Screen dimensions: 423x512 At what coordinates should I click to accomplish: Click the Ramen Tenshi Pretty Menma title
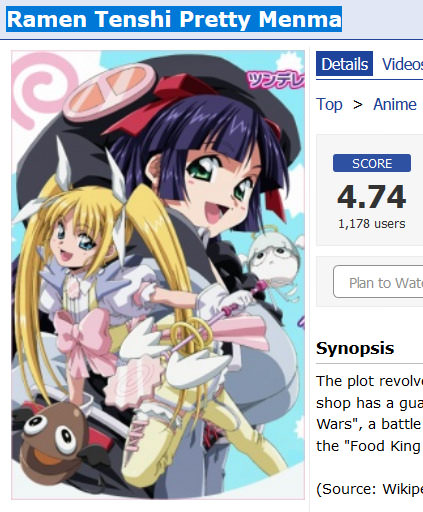click(x=174, y=19)
